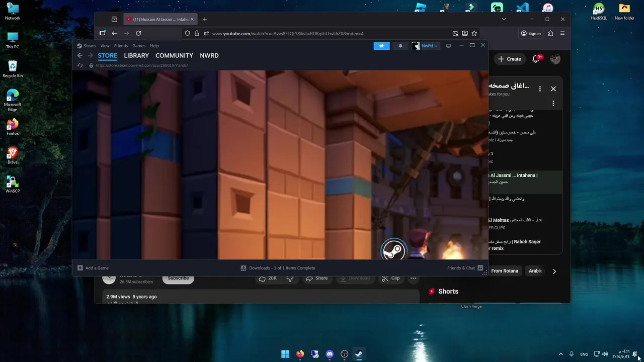644x362 pixels.
Task: Switch to the Steam LIBRARY tab
Action: click(136, 55)
